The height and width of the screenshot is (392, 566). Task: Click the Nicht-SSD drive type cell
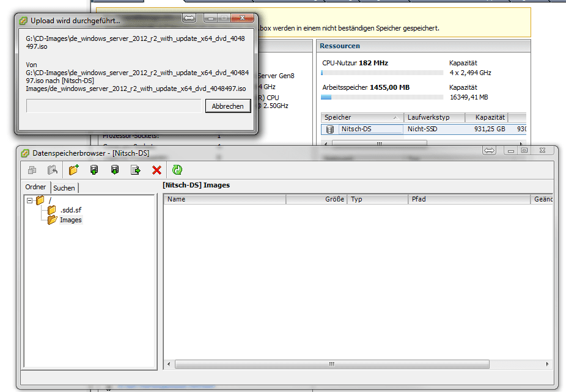[422, 129]
